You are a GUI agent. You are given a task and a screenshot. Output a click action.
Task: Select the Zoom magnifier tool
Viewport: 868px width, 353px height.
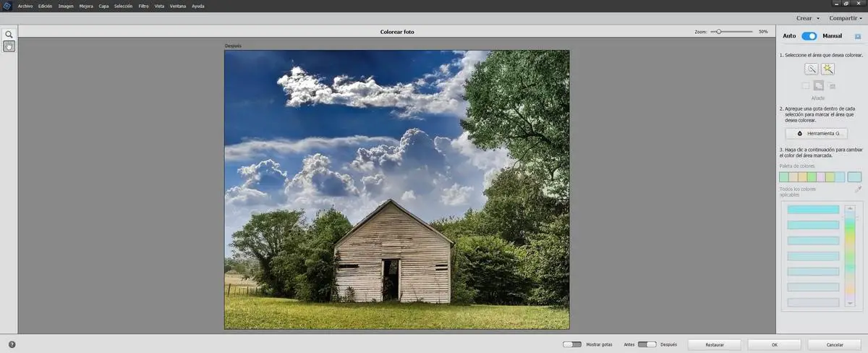[x=9, y=34]
